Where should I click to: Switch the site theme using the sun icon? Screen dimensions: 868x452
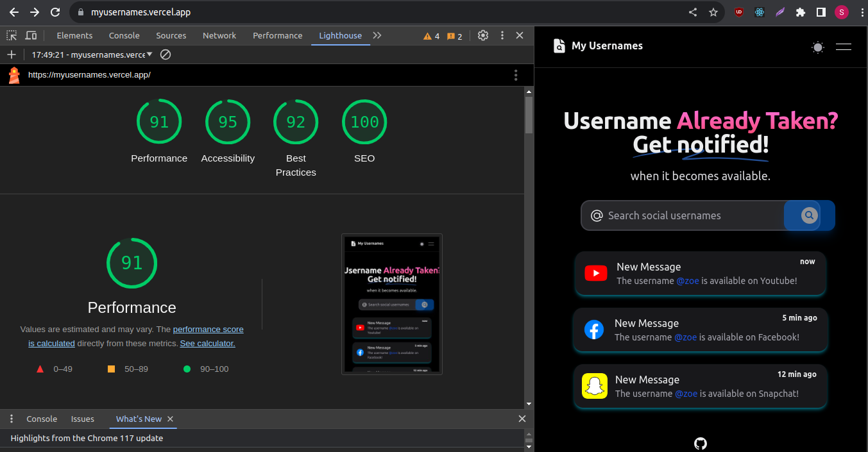(x=817, y=47)
